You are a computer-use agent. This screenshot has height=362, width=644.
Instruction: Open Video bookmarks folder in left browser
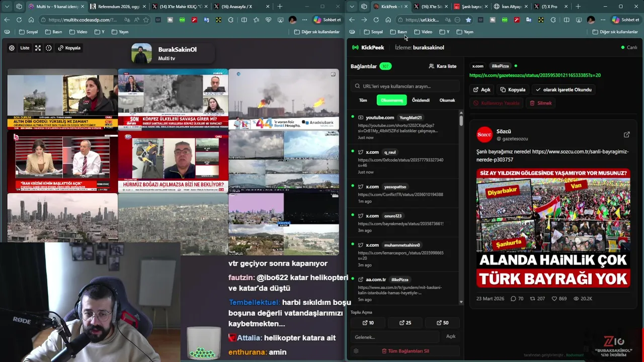78,32
